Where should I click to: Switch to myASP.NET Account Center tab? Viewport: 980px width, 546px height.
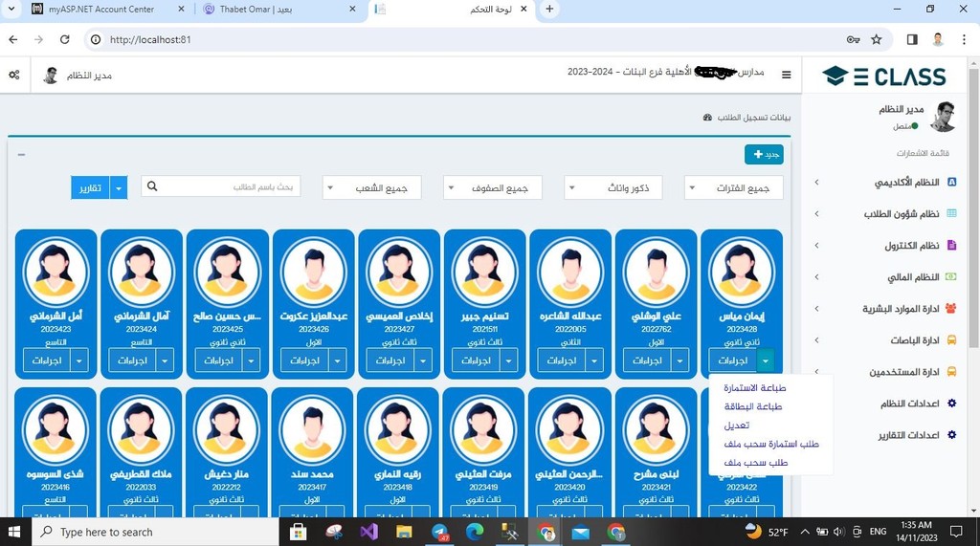click(109, 10)
